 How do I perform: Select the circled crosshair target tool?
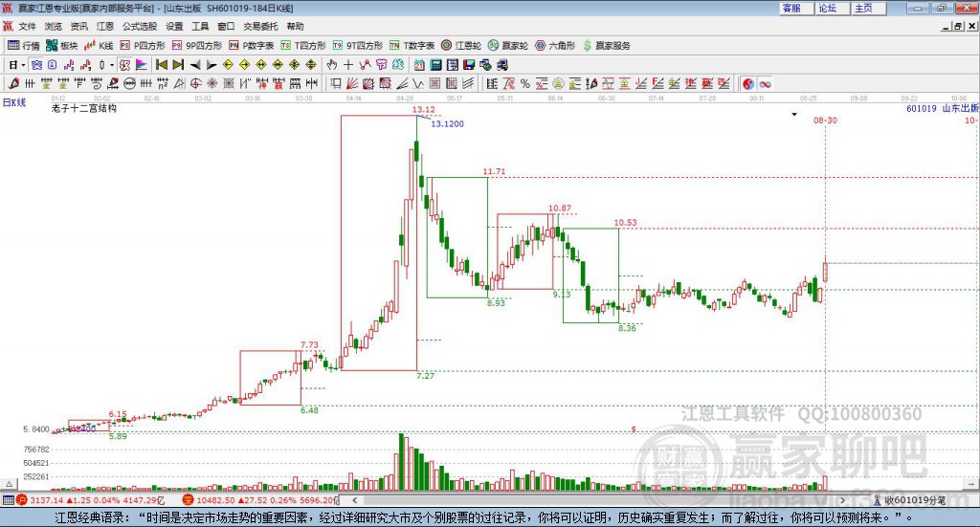coord(195,83)
